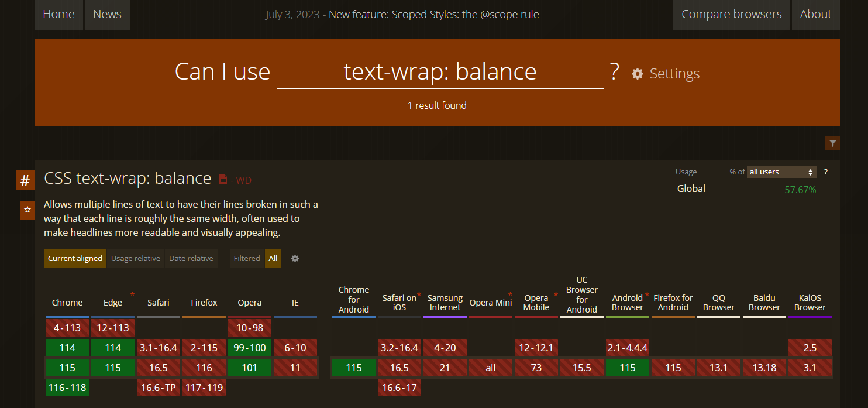868x408 pixels.
Task: Switch to Usage relative view
Action: pos(136,258)
